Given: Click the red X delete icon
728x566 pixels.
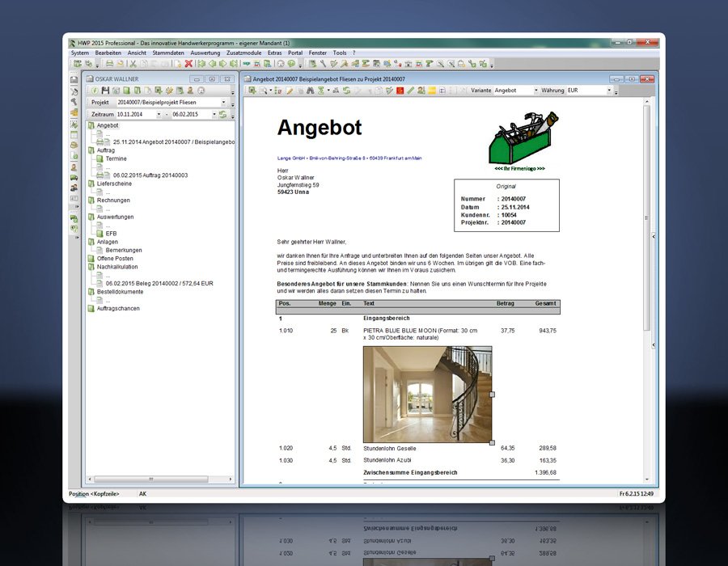Looking at the screenshot, I should point(188,64).
